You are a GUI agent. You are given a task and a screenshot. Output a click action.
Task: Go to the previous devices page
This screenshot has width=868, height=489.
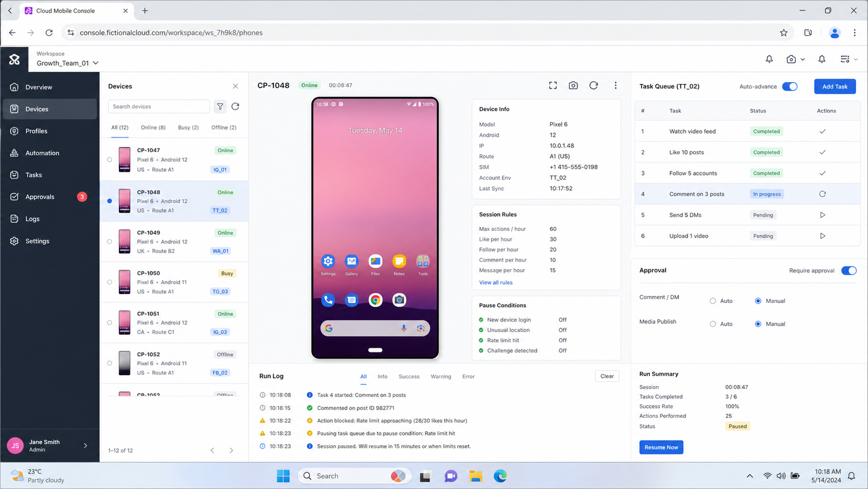tap(212, 451)
